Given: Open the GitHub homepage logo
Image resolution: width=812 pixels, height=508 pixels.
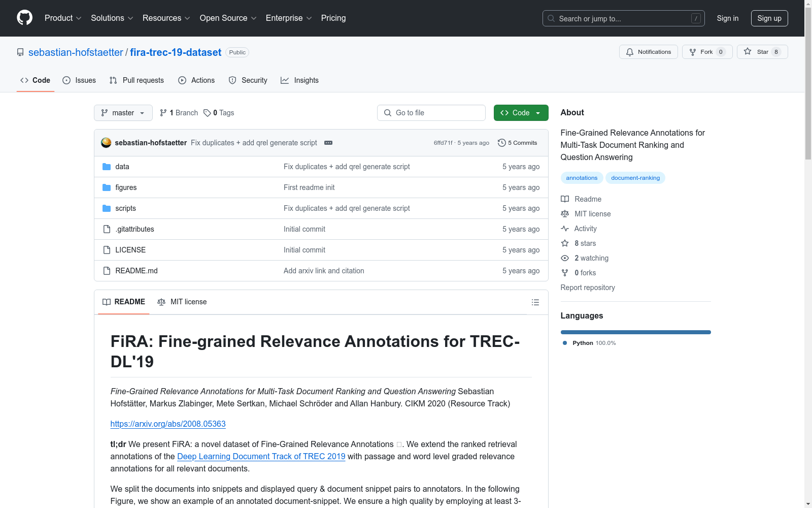Looking at the screenshot, I should point(24,18).
